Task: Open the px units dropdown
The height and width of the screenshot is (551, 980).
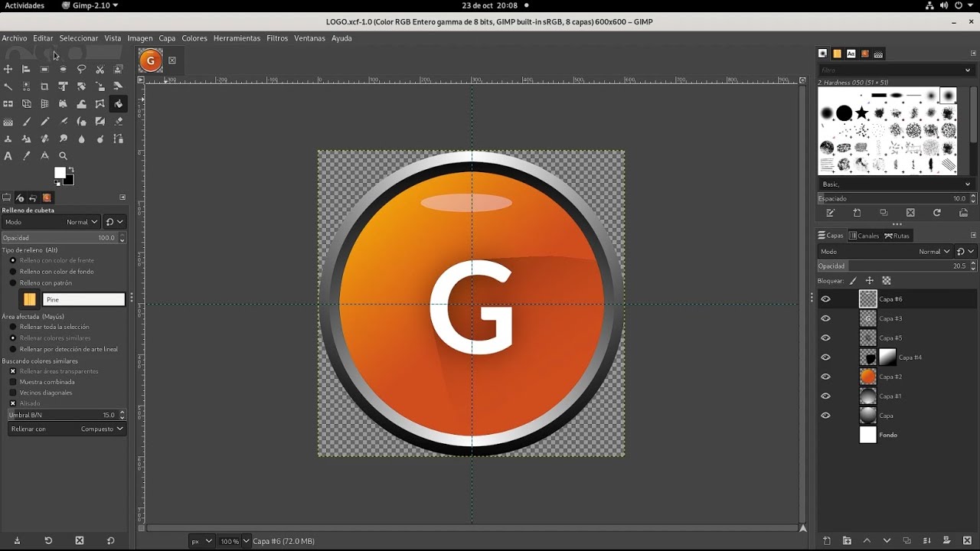Action: pos(202,541)
